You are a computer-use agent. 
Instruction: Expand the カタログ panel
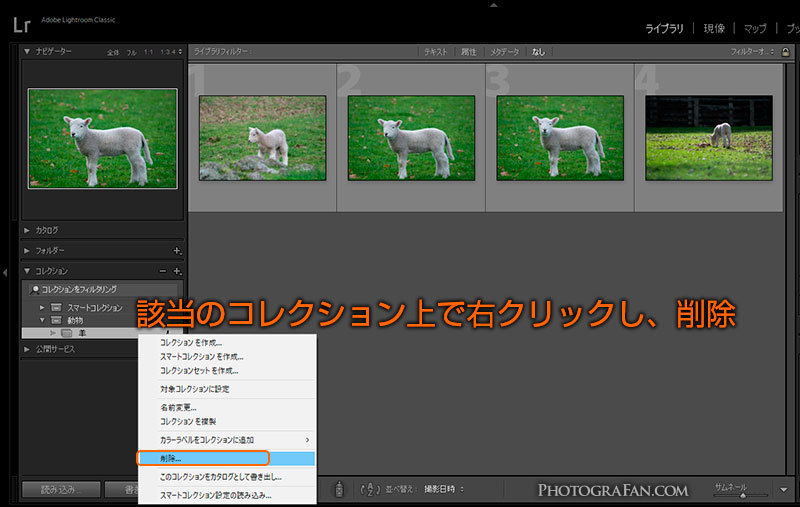tap(27, 231)
